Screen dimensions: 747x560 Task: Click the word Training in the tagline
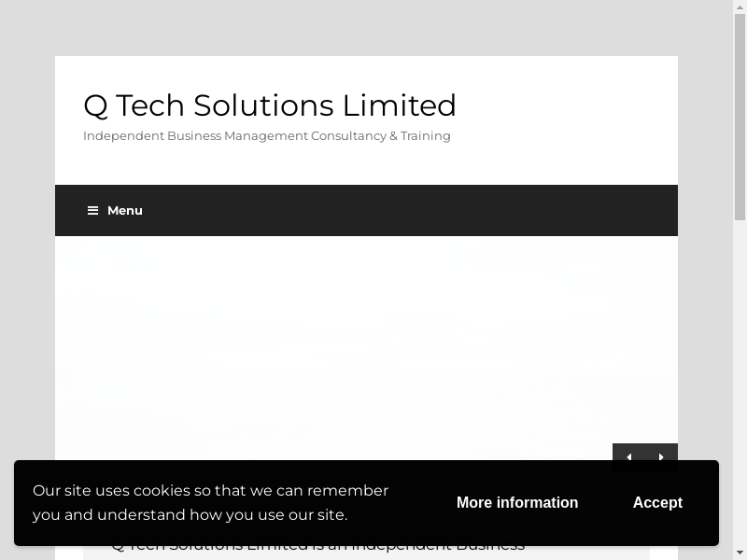pos(426,136)
